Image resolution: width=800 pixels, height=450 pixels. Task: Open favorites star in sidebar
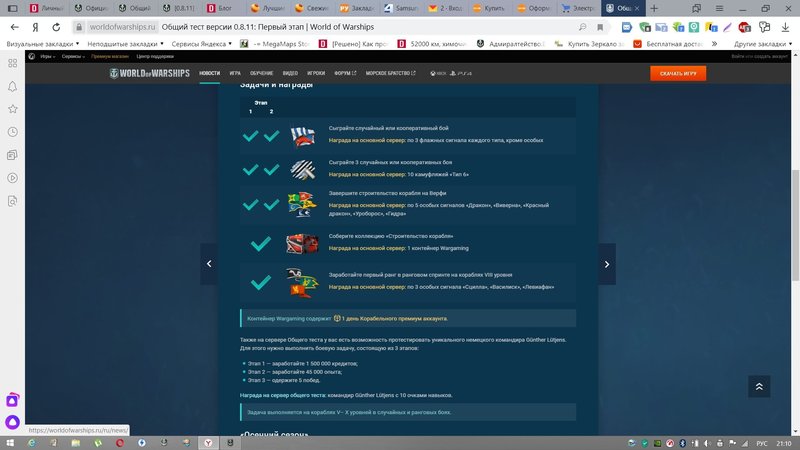13,109
